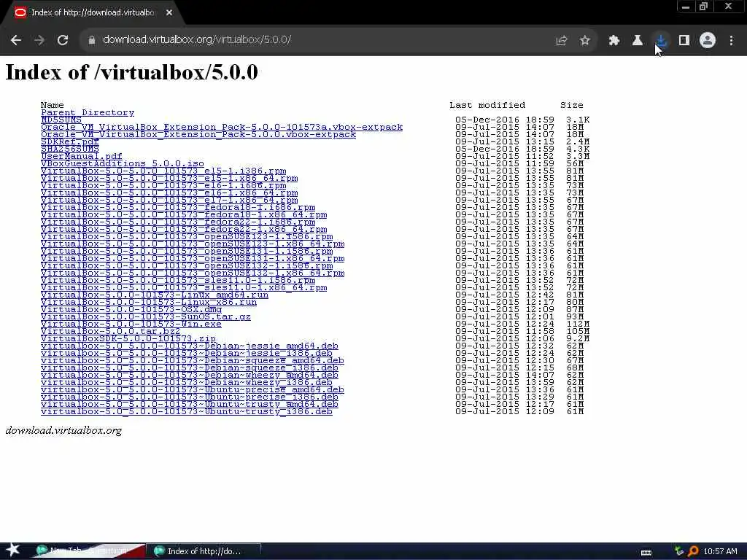Open the Downloads toolbar icon
The width and height of the screenshot is (747, 560).
[661, 41]
